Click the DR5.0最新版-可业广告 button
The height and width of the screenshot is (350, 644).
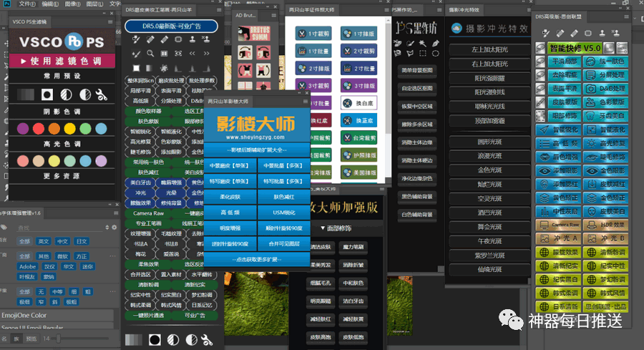pyautogui.click(x=171, y=26)
